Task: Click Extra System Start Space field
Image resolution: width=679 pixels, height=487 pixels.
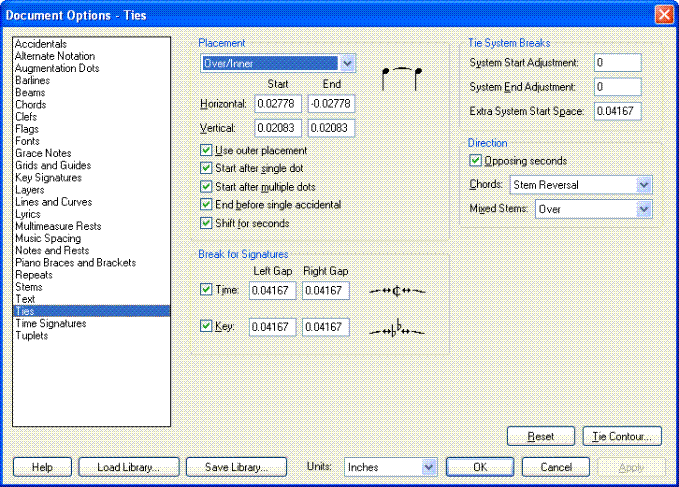Action: pyautogui.click(x=616, y=111)
